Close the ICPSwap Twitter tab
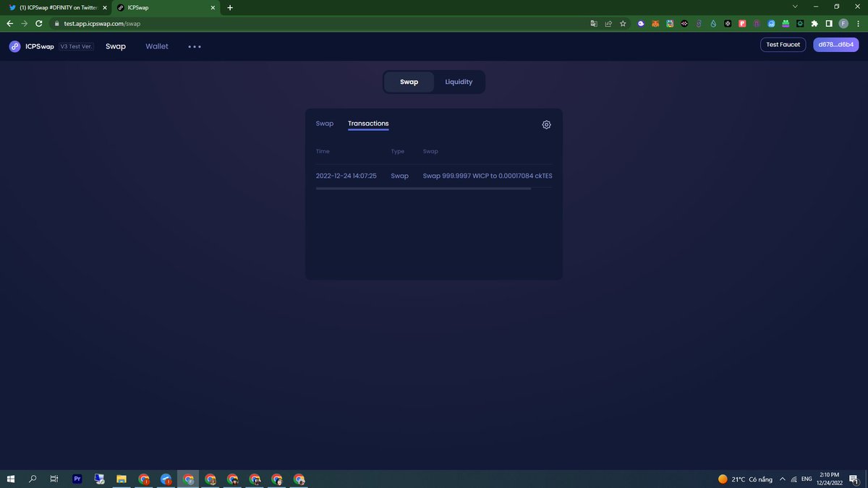 tap(105, 7)
